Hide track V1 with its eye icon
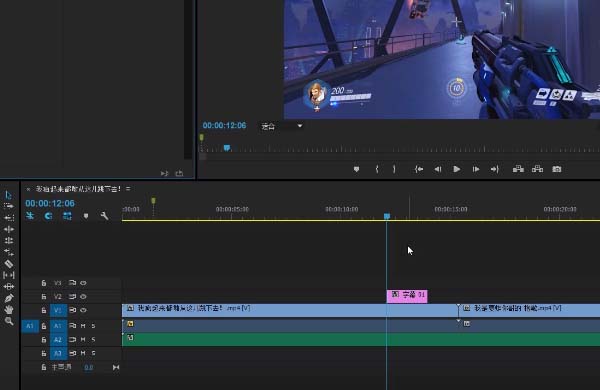The height and width of the screenshot is (390, 600). point(83,310)
